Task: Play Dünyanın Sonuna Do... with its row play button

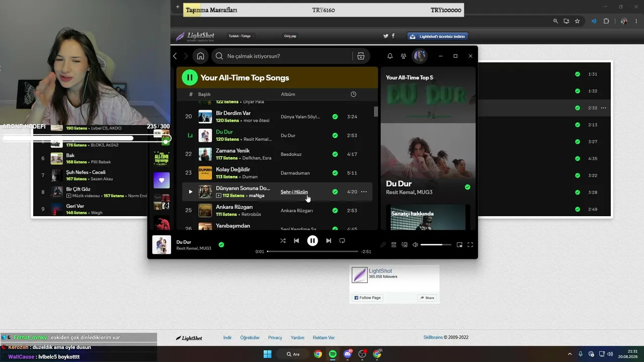Action: pyautogui.click(x=190, y=192)
